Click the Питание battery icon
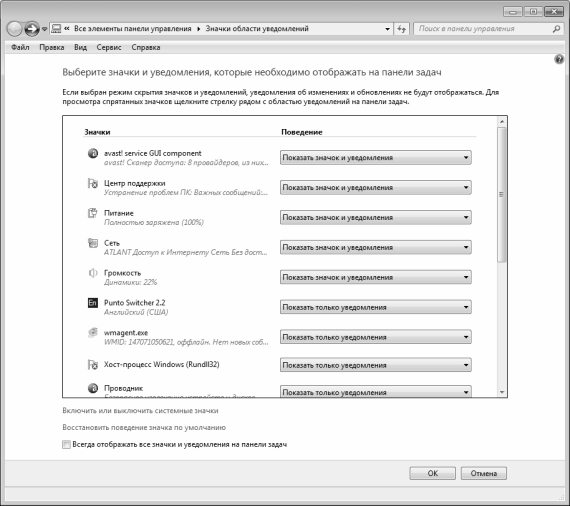Image resolution: width=570 pixels, height=506 pixels. coord(93,213)
